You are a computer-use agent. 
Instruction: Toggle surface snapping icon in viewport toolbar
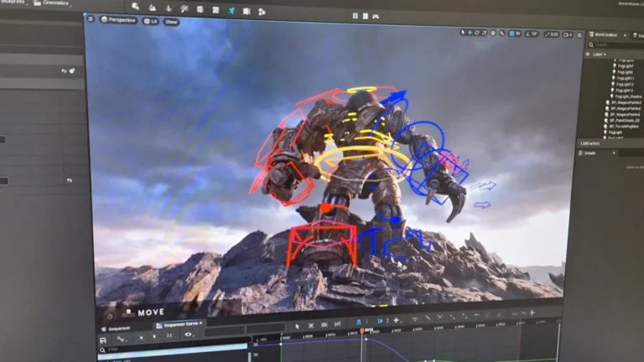(x=502, y=34)
